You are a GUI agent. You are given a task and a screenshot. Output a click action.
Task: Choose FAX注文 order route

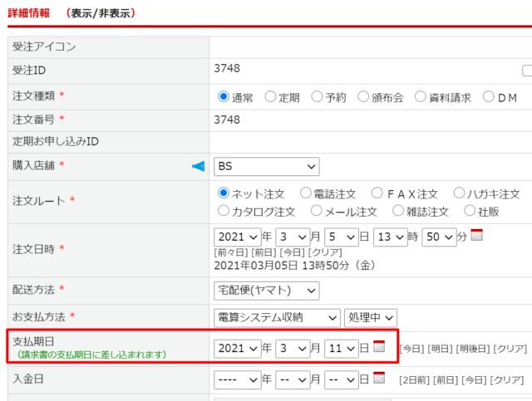pyautogui.click(x=377, y=193)
